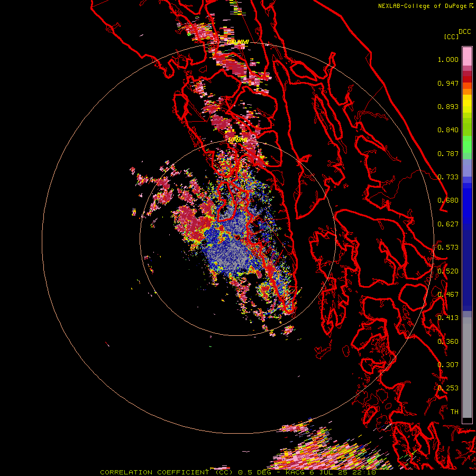Click the 100 NMI range ring label
Image resolution: width=476 pixels, height=476 pixels.
pyautogui.click(x=239, y=42)
